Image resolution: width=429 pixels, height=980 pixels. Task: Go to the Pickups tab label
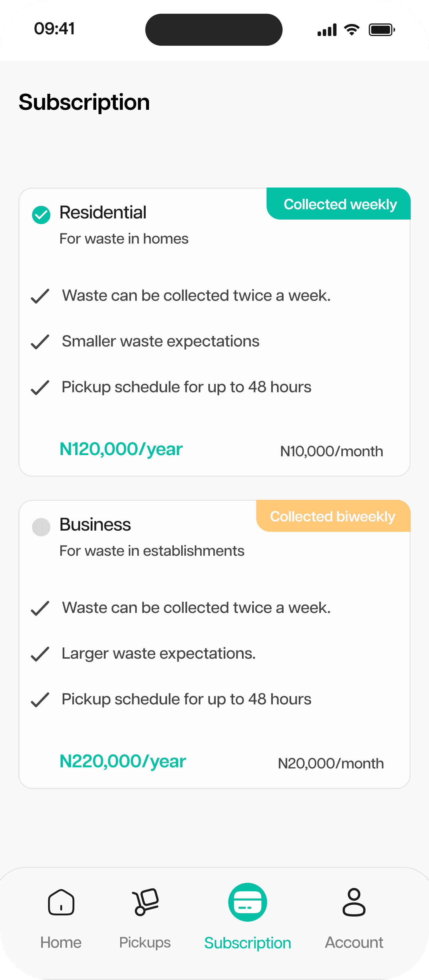145,942
